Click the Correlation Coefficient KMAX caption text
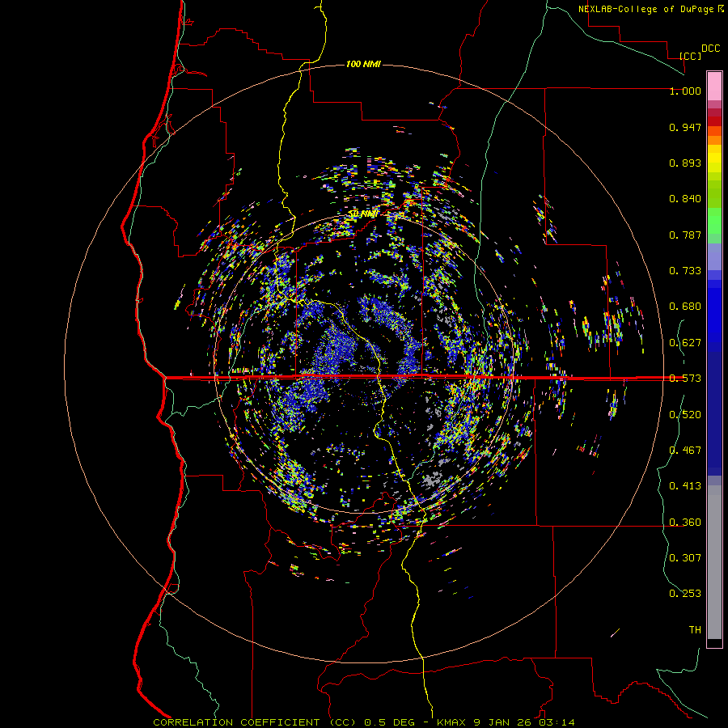Image resolution: width=728 pixels, height=728 pixels. point(364,722)
